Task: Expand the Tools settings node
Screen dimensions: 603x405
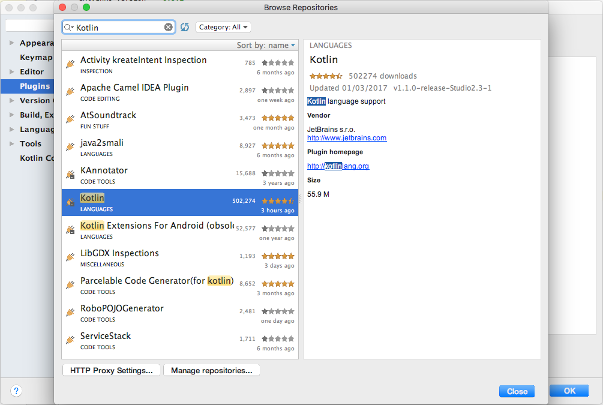Action: tap(12, 144)
